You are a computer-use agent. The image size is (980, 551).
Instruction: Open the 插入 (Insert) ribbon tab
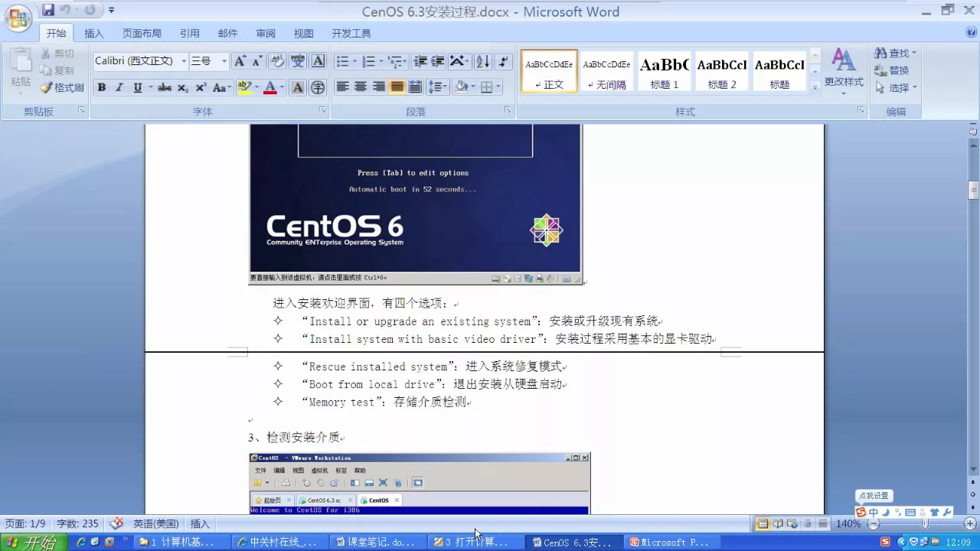click(x=93, y=34)
